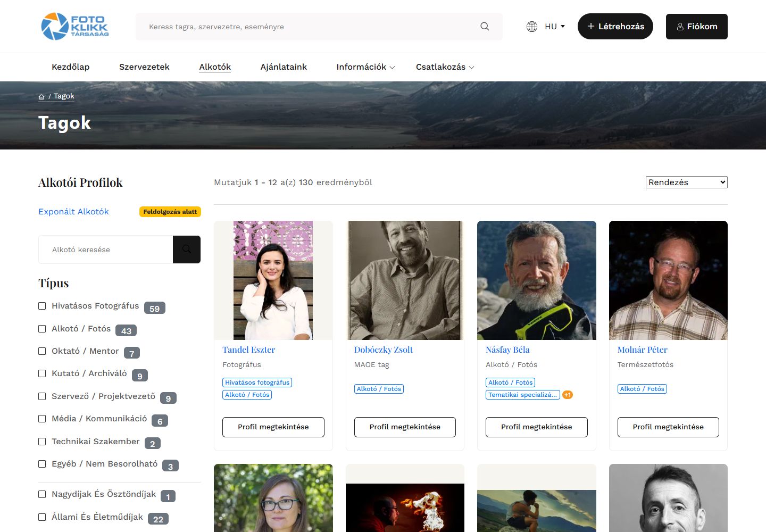This screenshot has height=532, width=766.
Task: Click Násfay Béla's portrait thumbnail
Action: [537, 280]
